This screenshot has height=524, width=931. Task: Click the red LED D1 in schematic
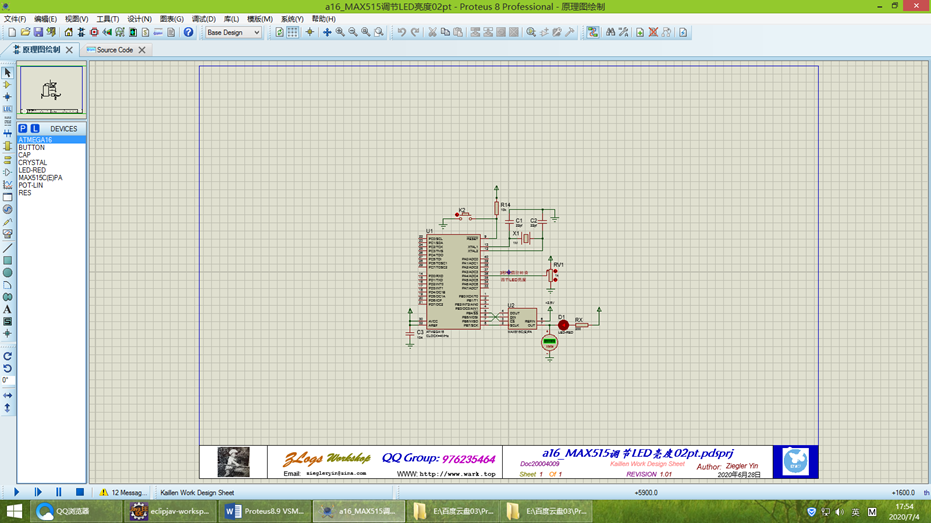click(x=563, y=325)
